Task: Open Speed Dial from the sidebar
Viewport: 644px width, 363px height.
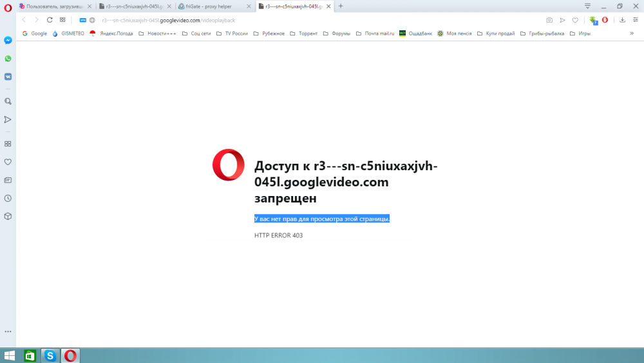Action: (x=8, y=144)
